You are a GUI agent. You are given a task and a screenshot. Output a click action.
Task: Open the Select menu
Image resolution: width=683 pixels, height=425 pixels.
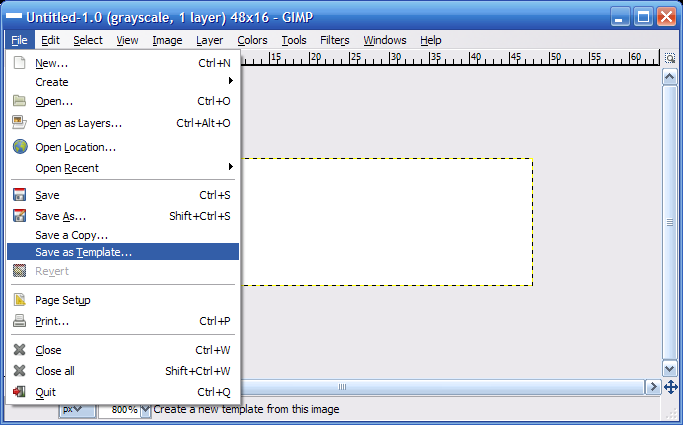click(x=88, y=40)
